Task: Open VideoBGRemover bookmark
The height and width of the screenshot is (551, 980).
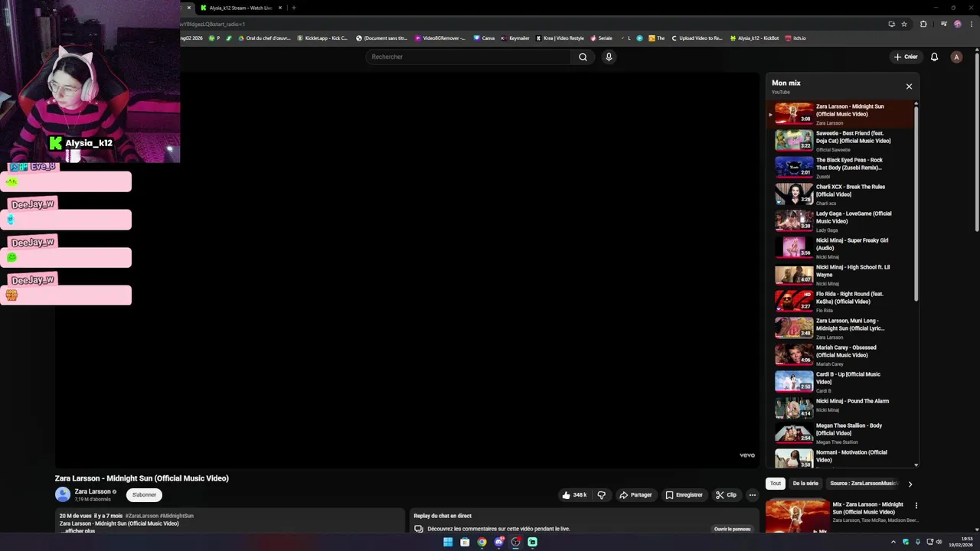Action: click(440, 37)
